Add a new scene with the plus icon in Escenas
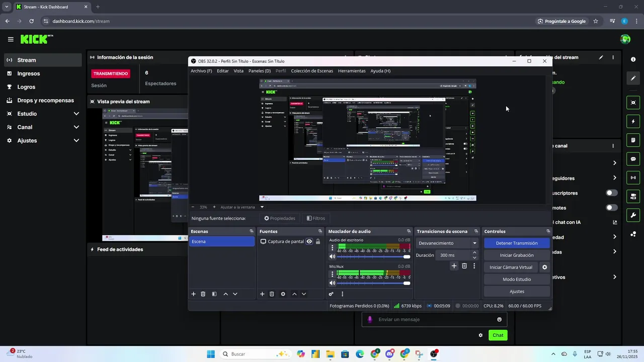Viewport: 644px width, 362px height. pos(193,294)
